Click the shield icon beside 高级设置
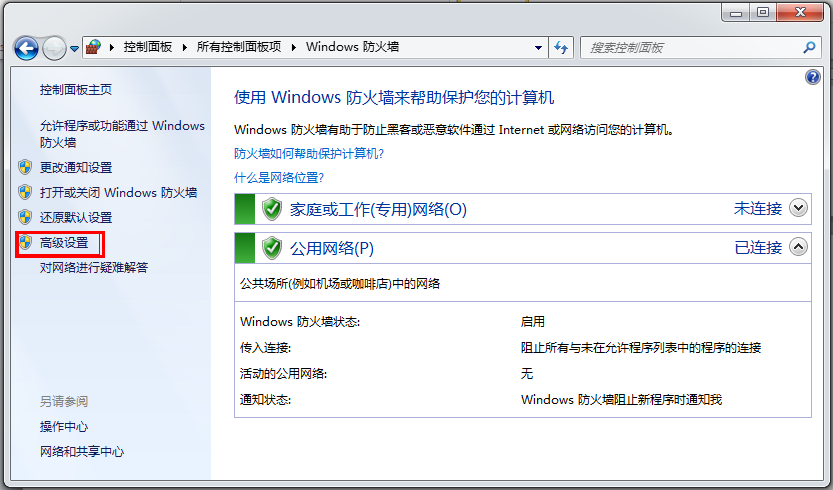Image resolution: width=833 pixels, height=490 pixels. pos(25,243)
